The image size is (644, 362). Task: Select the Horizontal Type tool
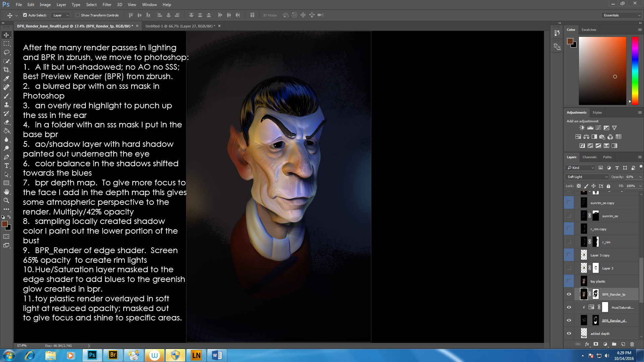[x=6, y=166]
